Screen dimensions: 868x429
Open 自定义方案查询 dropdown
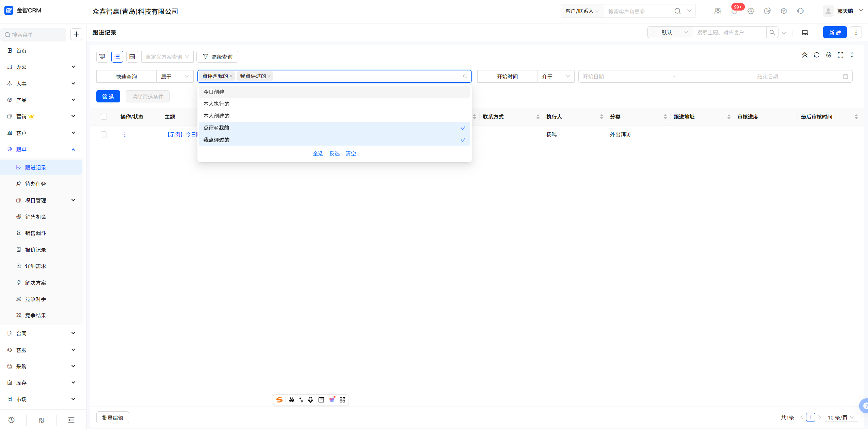pyautogui.click(x=167, y=57)
